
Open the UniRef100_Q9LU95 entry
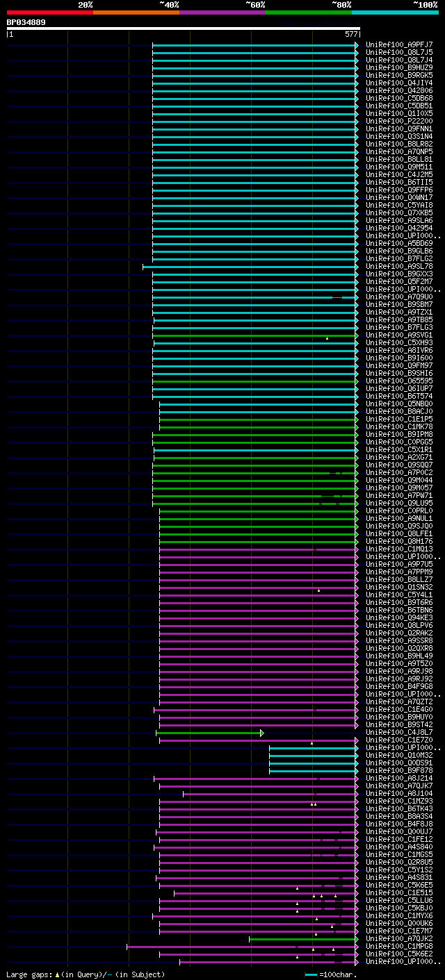399,503
